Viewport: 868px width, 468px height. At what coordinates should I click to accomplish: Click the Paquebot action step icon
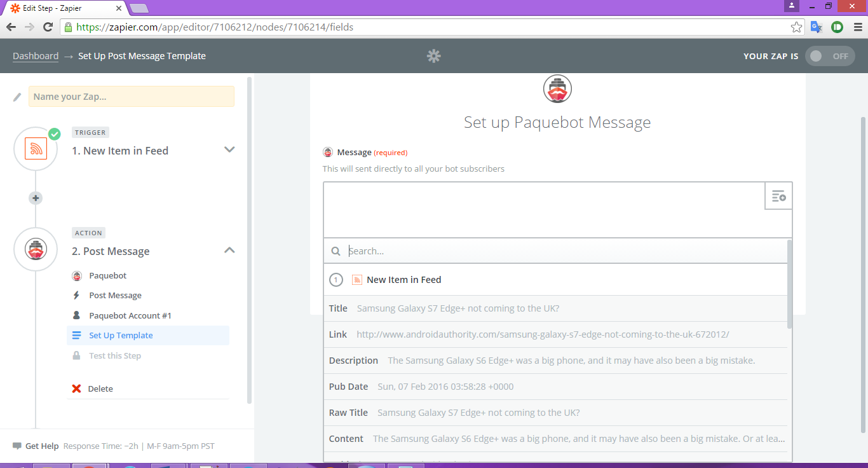[x=36, y=249]
